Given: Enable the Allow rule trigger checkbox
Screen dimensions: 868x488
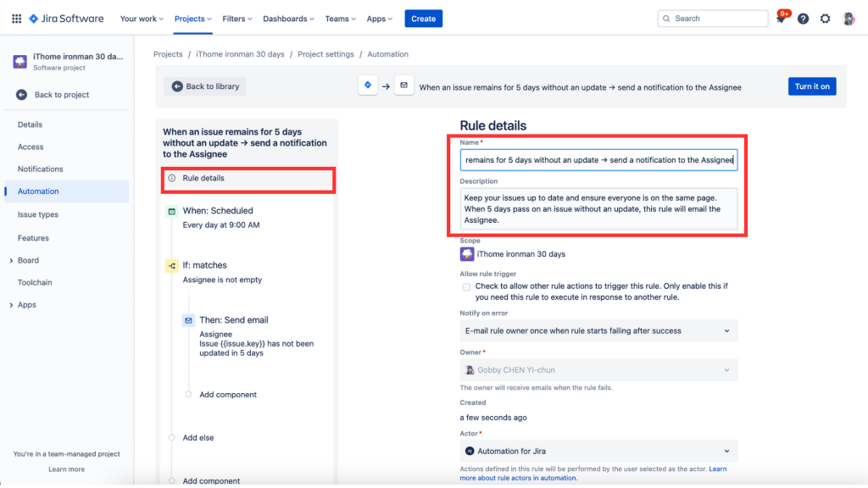Looking at the screenshot, I should (x=467, y=286).
